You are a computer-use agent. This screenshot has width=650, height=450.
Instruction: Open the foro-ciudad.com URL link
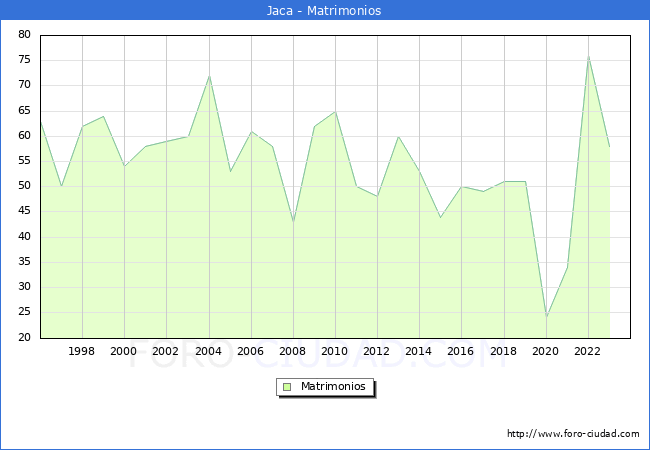[x=573, y=434]
